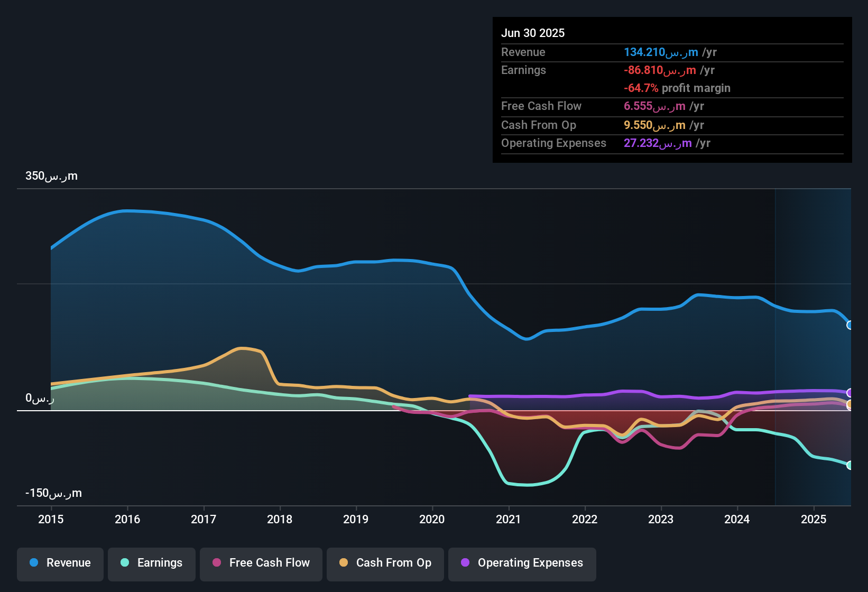Expand the Operating Expenses legend entry
This screenshot has height=592, width=868.
tap(522, 563)
